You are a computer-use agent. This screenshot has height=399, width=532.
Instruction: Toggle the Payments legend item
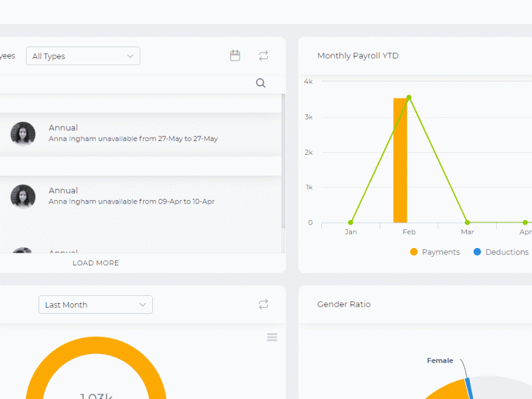pyautogui.click(x=435, y=252)
